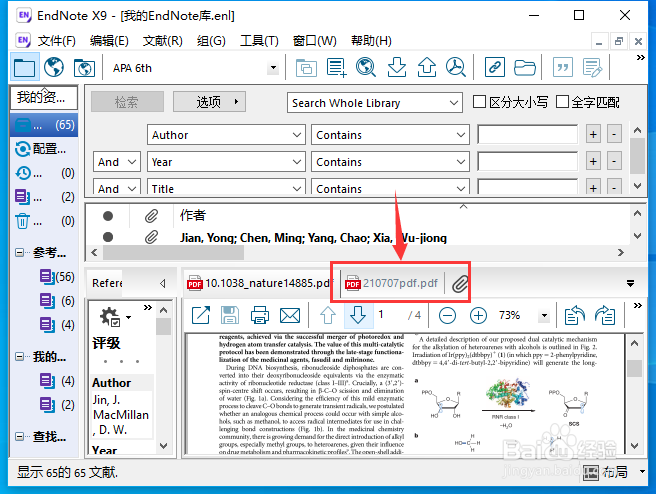Click email PDF envelope icon
The image size is (656, 494).
290,315
